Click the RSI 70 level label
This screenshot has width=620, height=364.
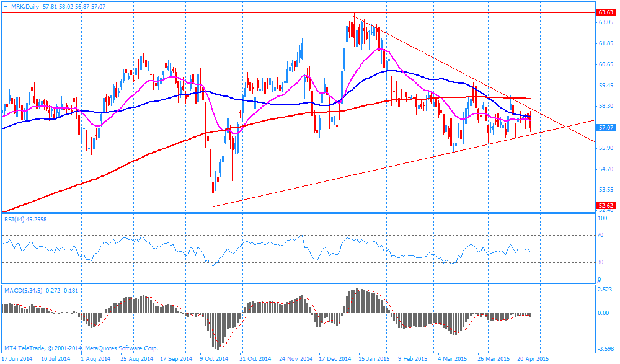tap(601, 235)
